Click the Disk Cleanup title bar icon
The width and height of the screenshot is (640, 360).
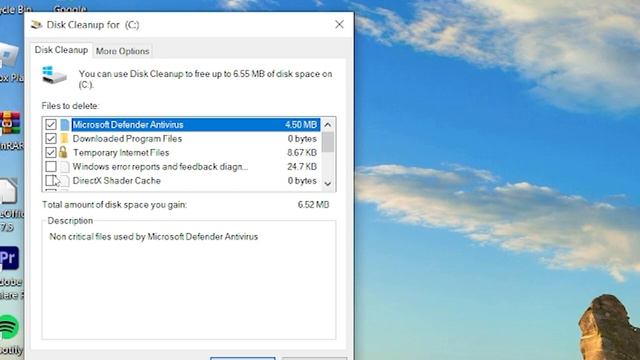pos(36,25)
